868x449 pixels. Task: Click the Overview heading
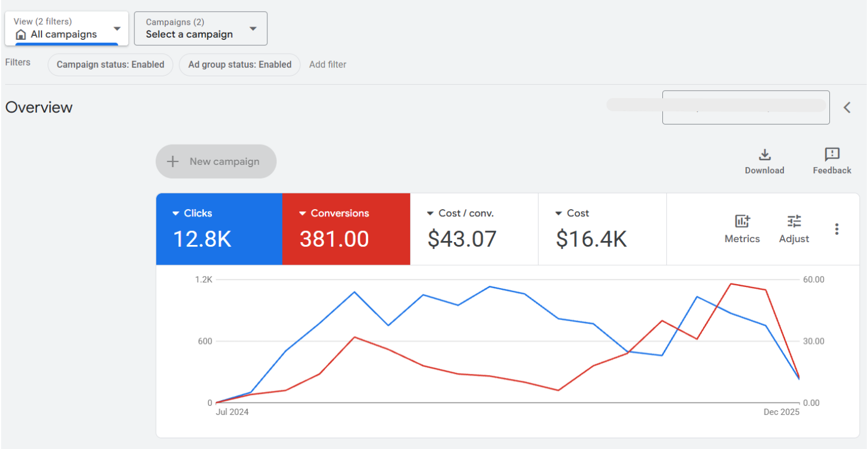39,108
